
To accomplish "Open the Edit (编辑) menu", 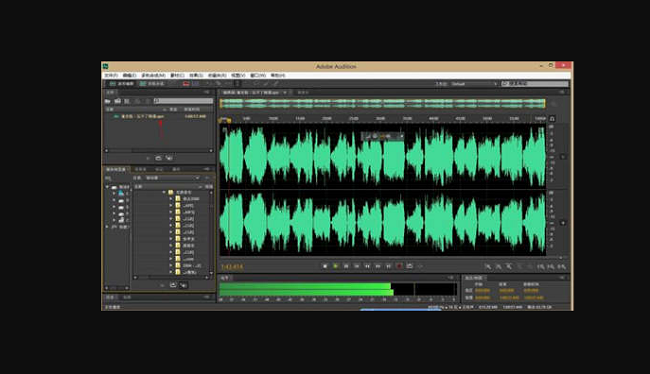I will (x=129, y=75).
